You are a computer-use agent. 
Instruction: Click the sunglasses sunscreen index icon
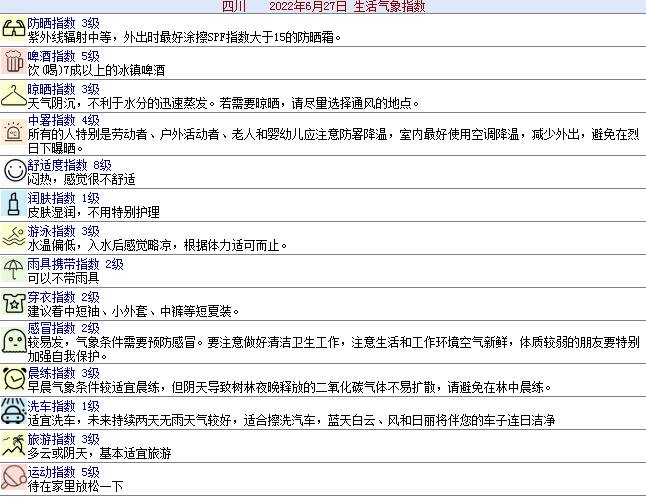coord(13,30)
